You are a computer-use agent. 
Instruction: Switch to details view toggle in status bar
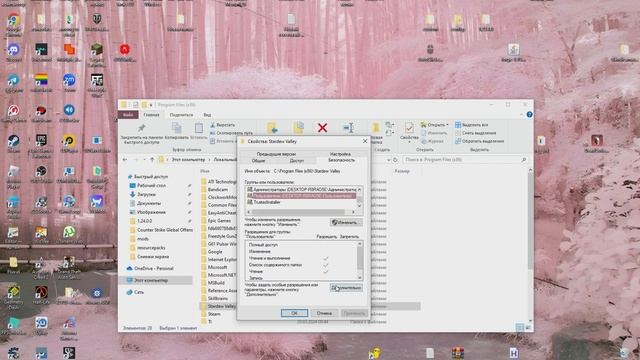click(520, 327)
